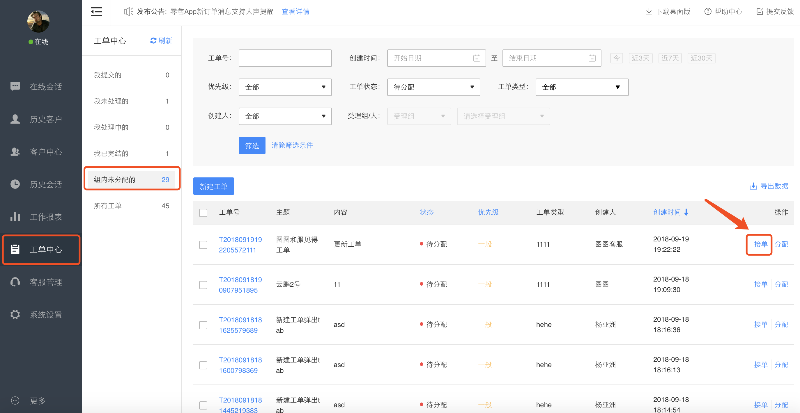The image size is (800, 413).
Task: Click the export data link text
Action: tap(774, 186)
